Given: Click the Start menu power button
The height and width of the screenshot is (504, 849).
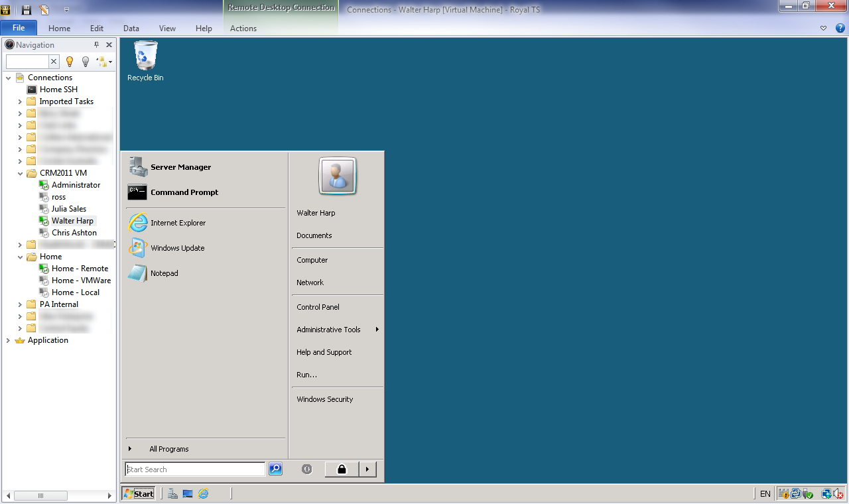Looking at the screenshot, I should [x=306, y=469].
